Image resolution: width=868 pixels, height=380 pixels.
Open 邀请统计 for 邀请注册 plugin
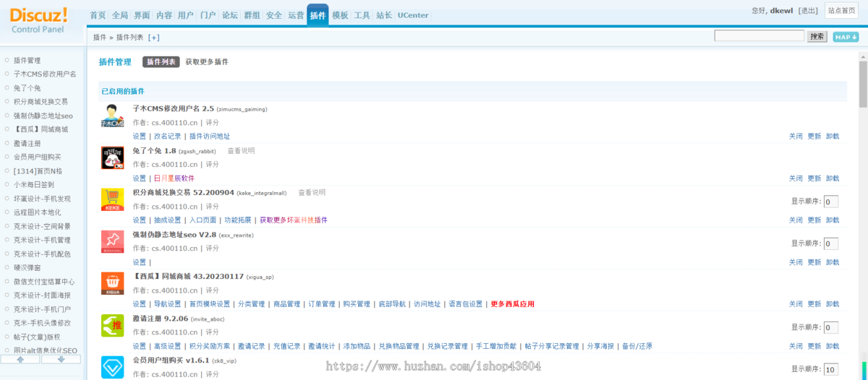coord(322,345)
